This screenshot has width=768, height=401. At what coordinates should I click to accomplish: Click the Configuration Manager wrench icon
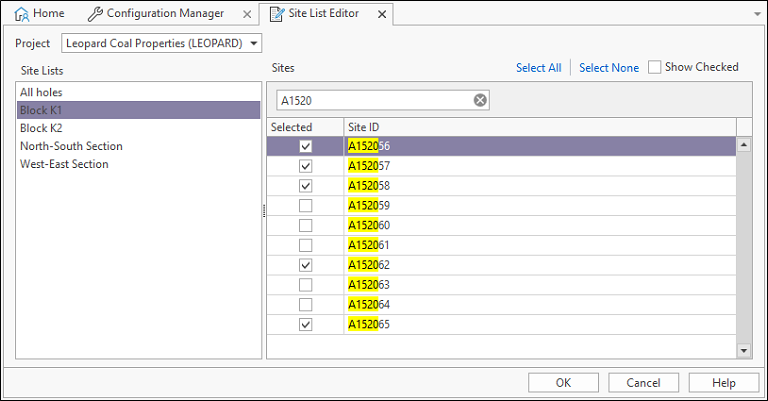[x=95, y=14]
